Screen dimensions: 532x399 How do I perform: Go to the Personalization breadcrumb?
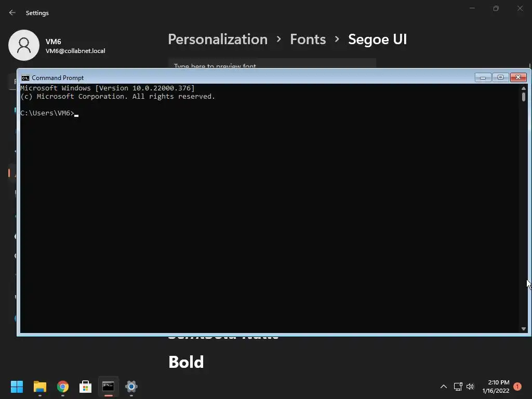[218, 39]
